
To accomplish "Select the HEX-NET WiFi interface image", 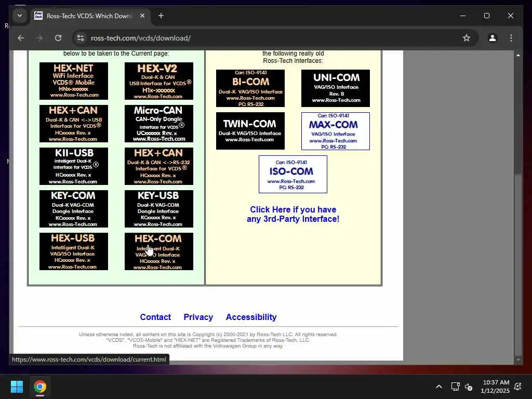I will point(74,81).
